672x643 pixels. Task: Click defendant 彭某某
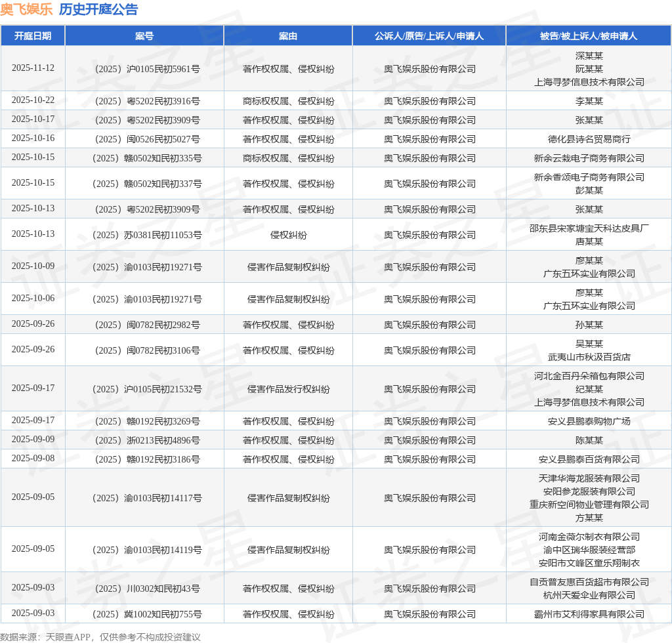(589, 190)
